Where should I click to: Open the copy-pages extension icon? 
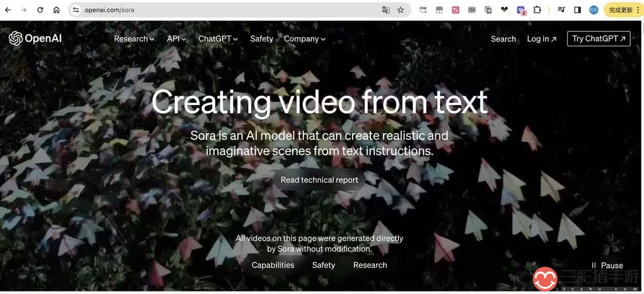point(488,10)
